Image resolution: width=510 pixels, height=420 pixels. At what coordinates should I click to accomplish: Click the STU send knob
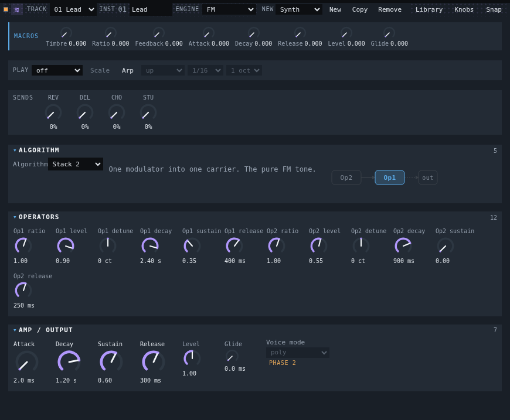148,112
